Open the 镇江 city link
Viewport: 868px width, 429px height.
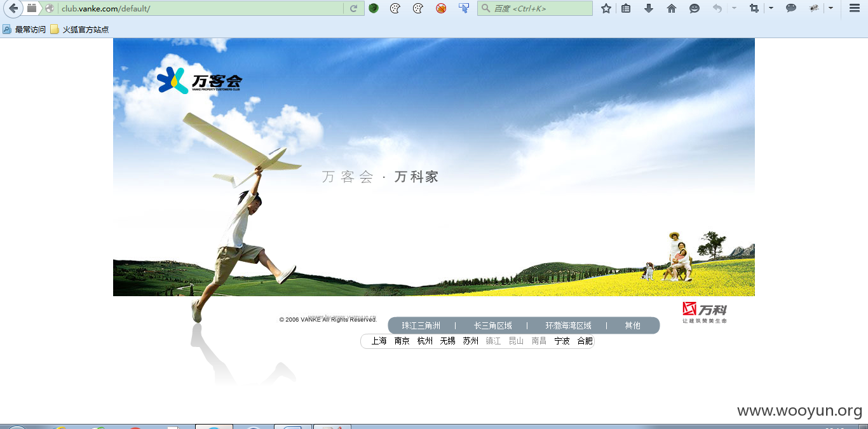pyautogui.click(x=494, y=341)
